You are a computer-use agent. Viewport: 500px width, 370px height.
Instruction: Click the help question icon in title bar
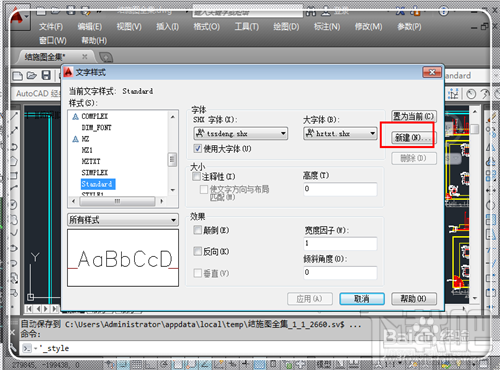[x=443, y=12]
